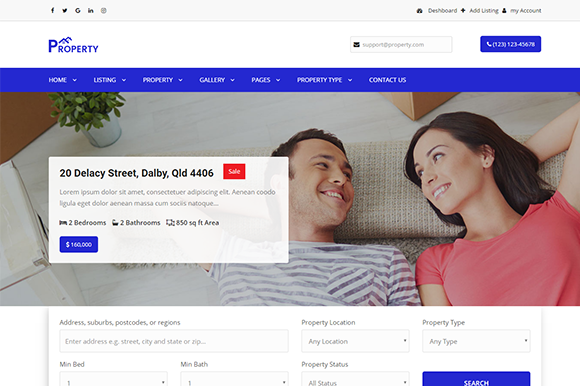This screenshot has width=580, height=386.
Task: Click the bathtub icon next to Bathrooms
Action: [115, 223]
